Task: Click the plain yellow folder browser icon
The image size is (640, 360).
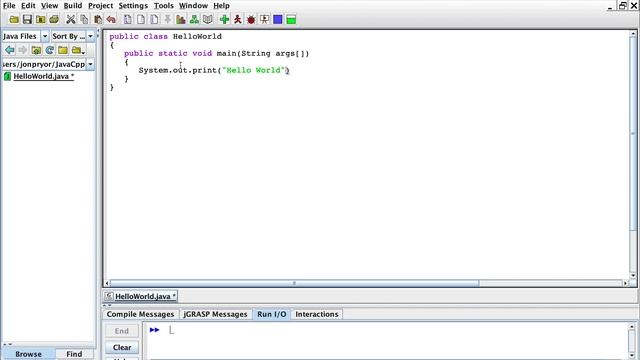Action: pos(63,50)
